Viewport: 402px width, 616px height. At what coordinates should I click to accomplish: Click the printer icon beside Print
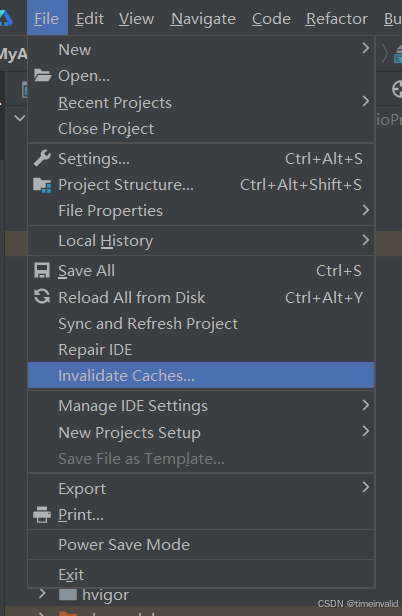click(x=42, y=515)
